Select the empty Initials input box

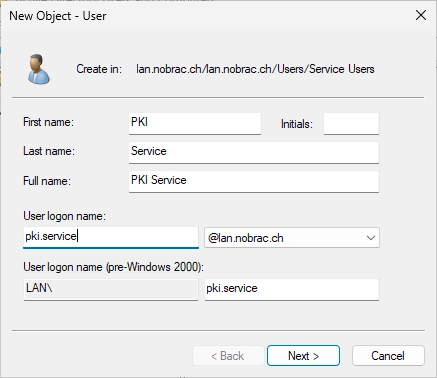pyautogui.click(x=351, y=123)
